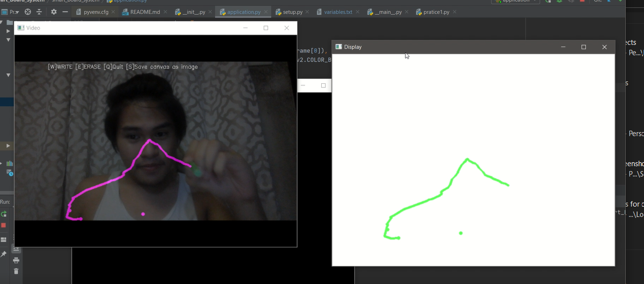
Task: Click the print icon in Run panel
Action: tap(16, 260)
